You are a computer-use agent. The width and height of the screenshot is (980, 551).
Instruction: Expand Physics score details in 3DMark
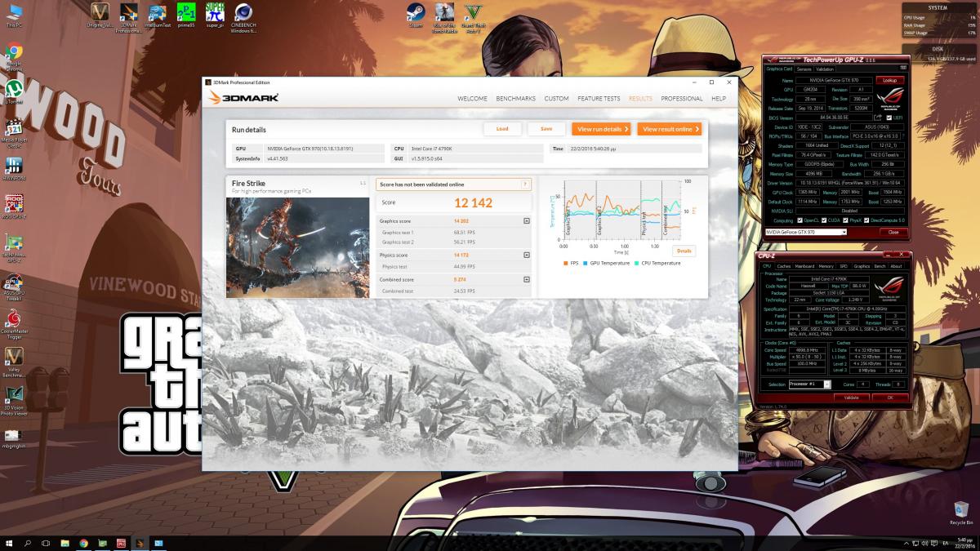click(527, 256)
